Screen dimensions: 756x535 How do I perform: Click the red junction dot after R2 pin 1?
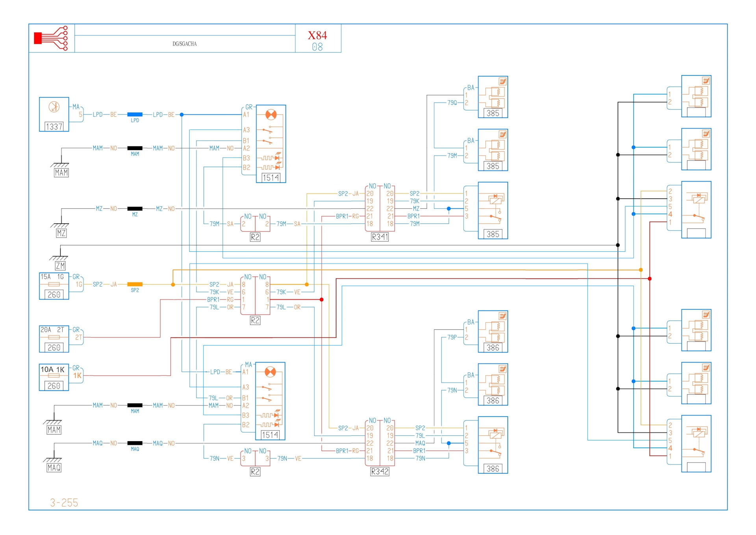click(x=322, y=300)
